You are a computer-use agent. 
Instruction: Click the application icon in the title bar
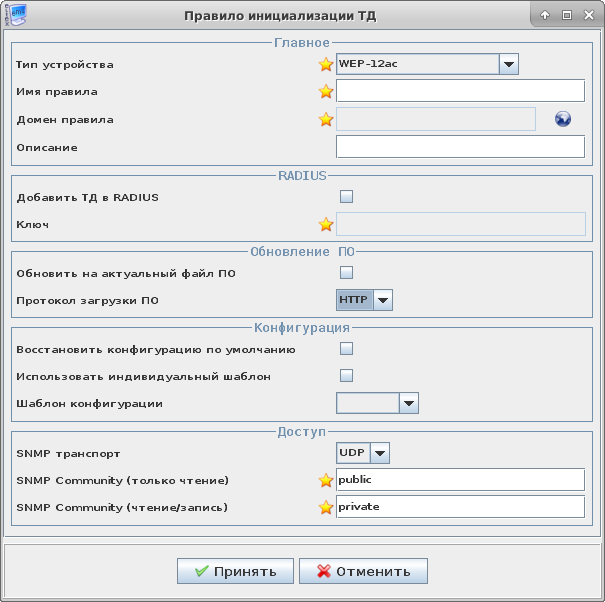click(x=15, y=15)
